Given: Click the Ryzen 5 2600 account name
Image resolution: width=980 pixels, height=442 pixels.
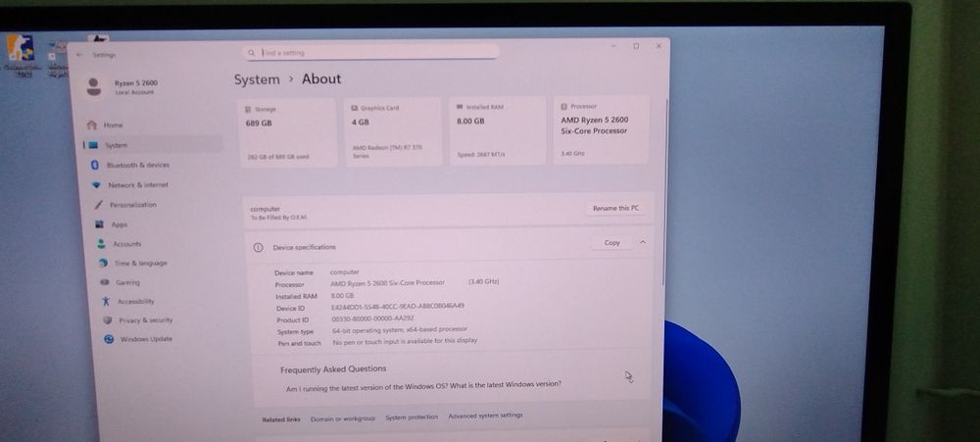Looking at the screenshot, I should click(135, 82).
